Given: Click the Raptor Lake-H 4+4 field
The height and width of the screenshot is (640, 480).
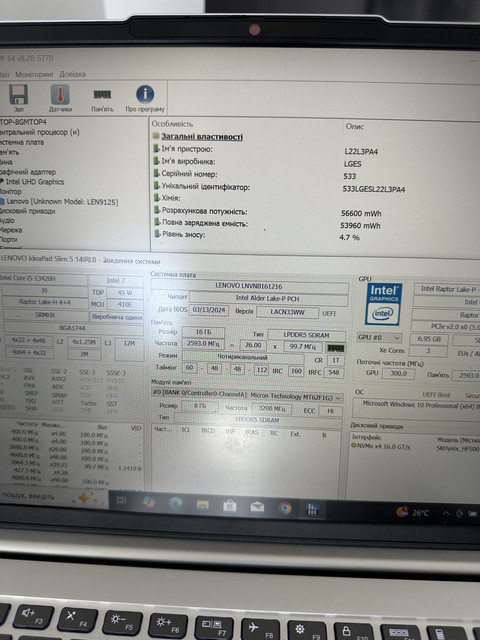Looking at the screenshot, I should pyautogui.click(x=45, y=302).
